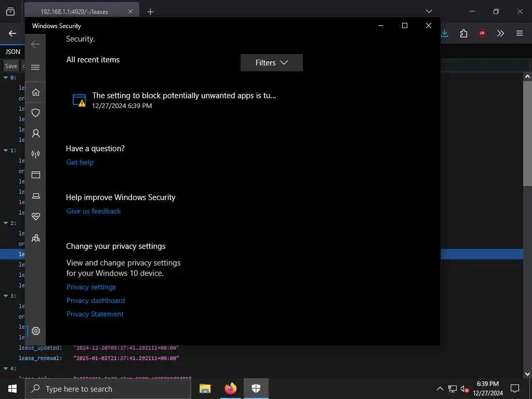Open taskbar clock and date

[488, 389]
